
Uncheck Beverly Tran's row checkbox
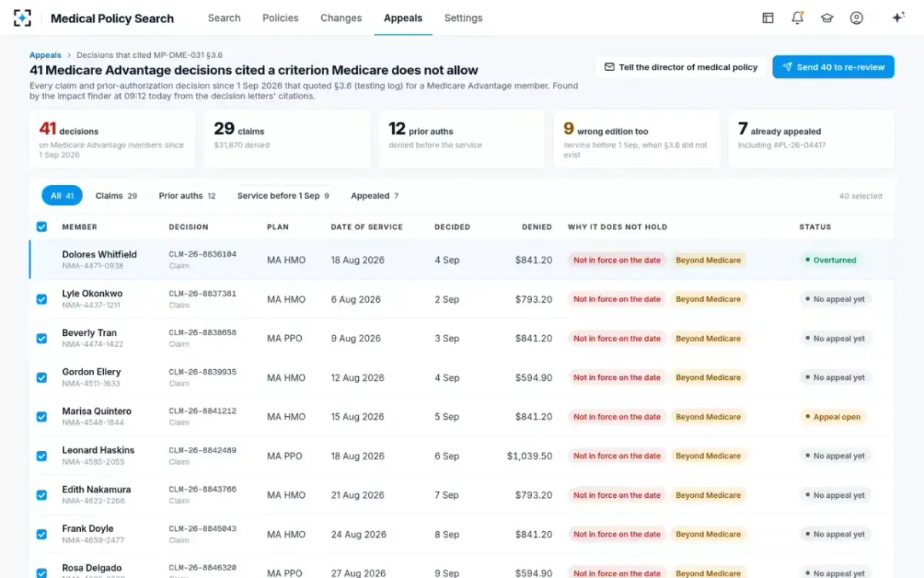[42, 338]
